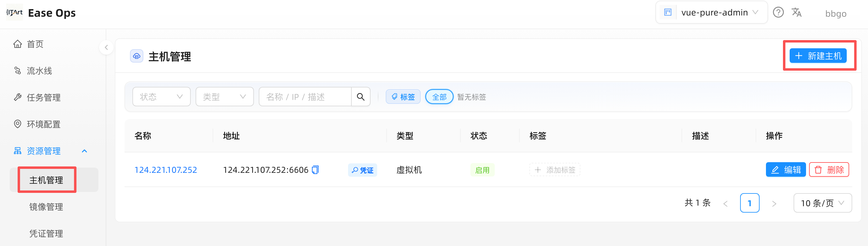
Task: Click the Ease Ops logo image
Action: pos(15,12)
